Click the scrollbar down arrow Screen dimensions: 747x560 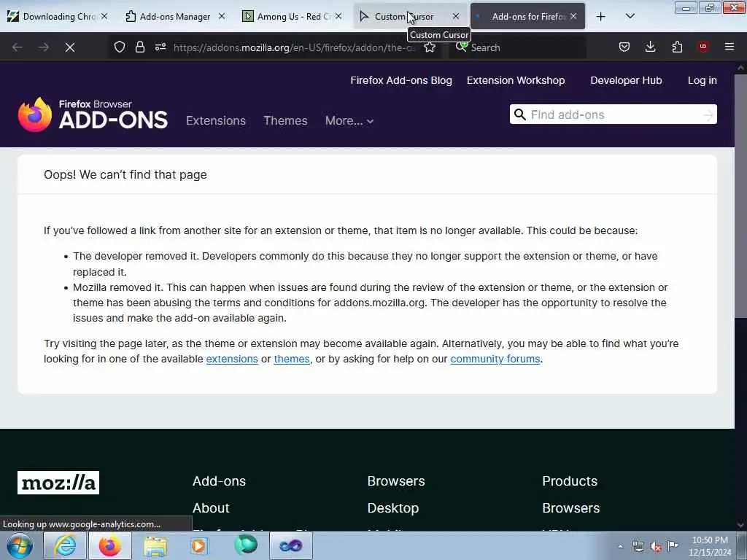(740, 525)
